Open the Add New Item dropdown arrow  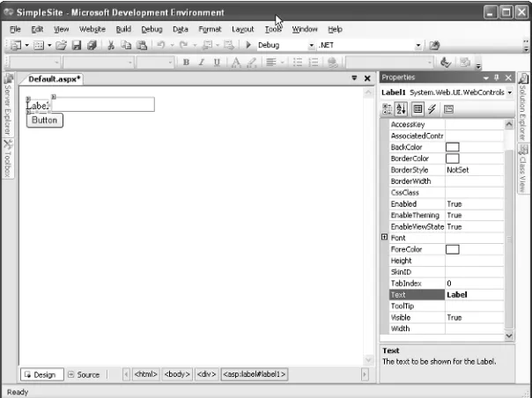point(49,45)
